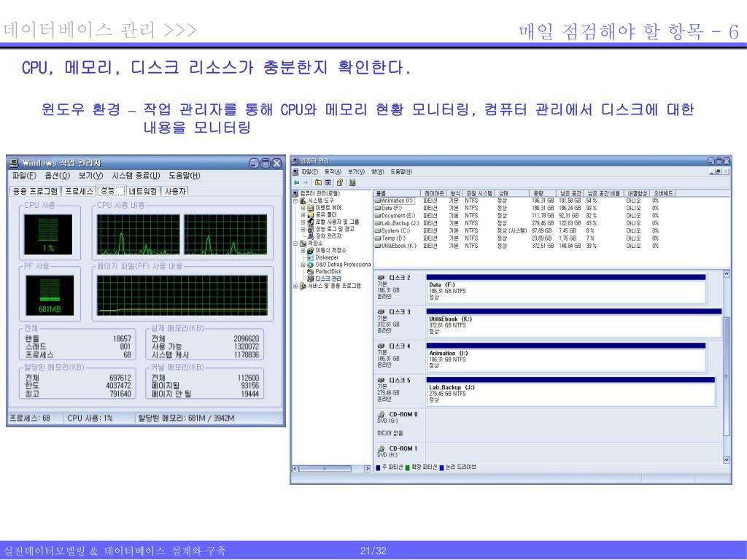This screenshot has height=560, width=747.
Task: Collapse the 시스템 도구 tree node
Action: tap(295, 201)
